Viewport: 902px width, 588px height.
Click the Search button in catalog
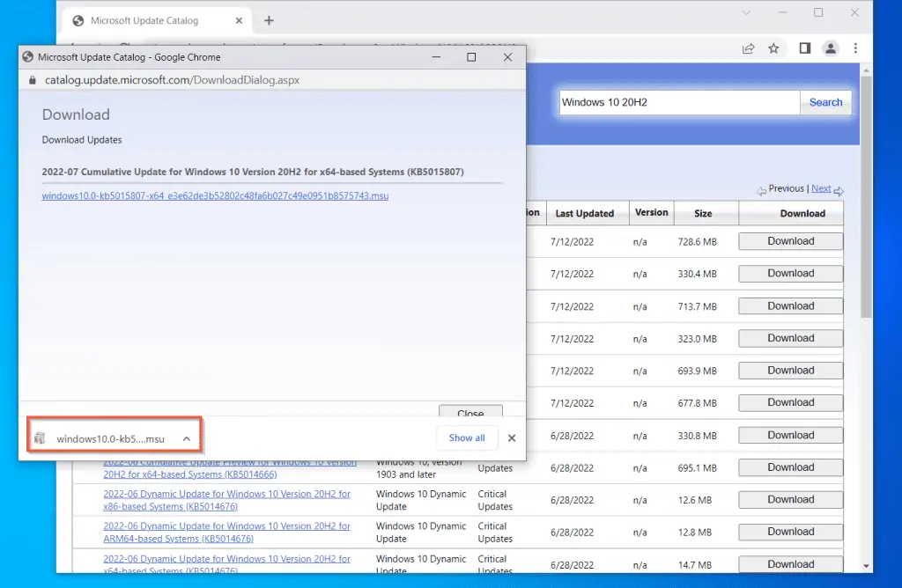pos(825,102)
